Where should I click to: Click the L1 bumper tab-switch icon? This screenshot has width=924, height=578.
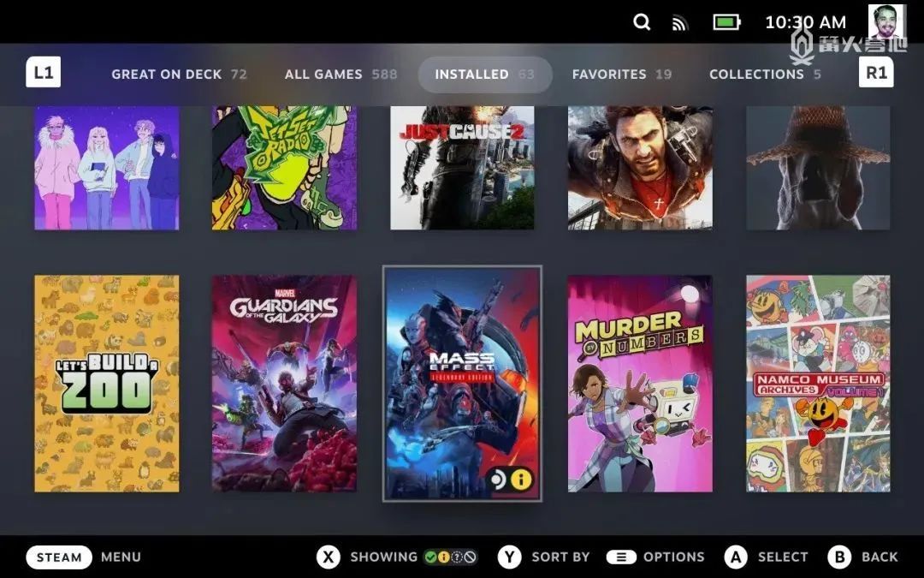[x=43, y=73]
